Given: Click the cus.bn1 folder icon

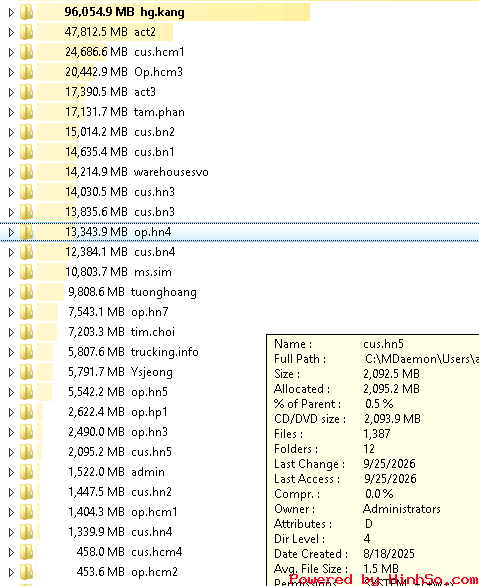Looking at the screenshot, I should pyautogui.click(x=27, y=152).
